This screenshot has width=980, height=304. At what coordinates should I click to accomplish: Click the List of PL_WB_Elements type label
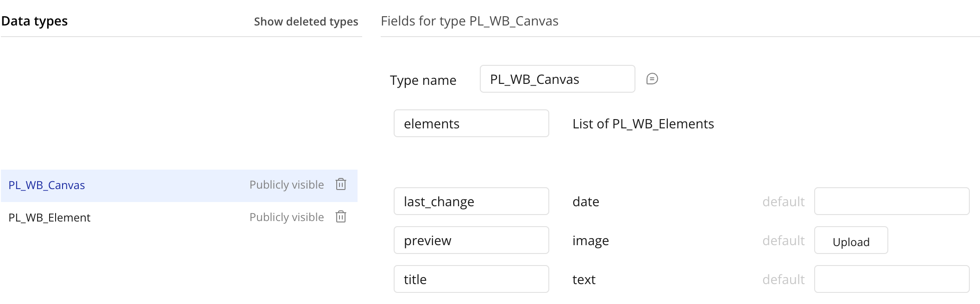coord(643,124)
